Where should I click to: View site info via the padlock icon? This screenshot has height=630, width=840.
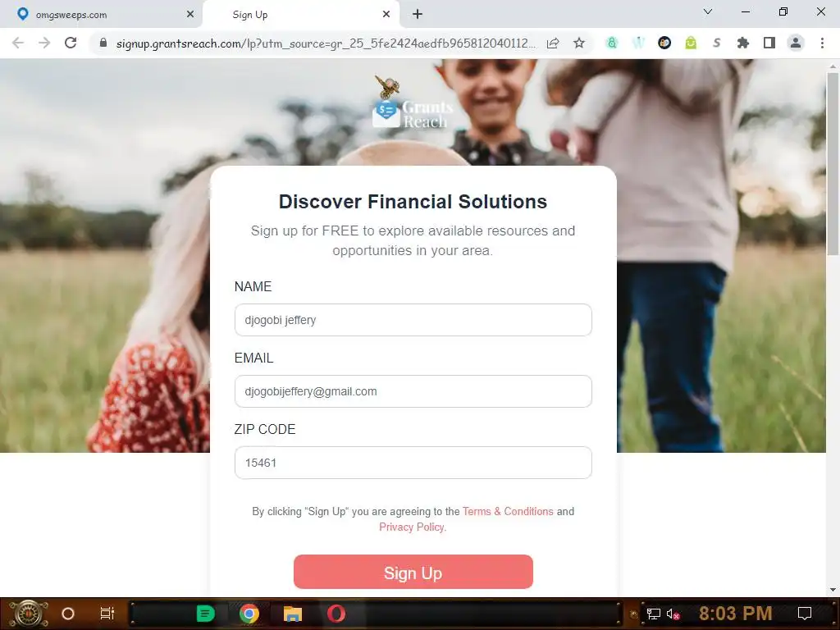(103, 43)
